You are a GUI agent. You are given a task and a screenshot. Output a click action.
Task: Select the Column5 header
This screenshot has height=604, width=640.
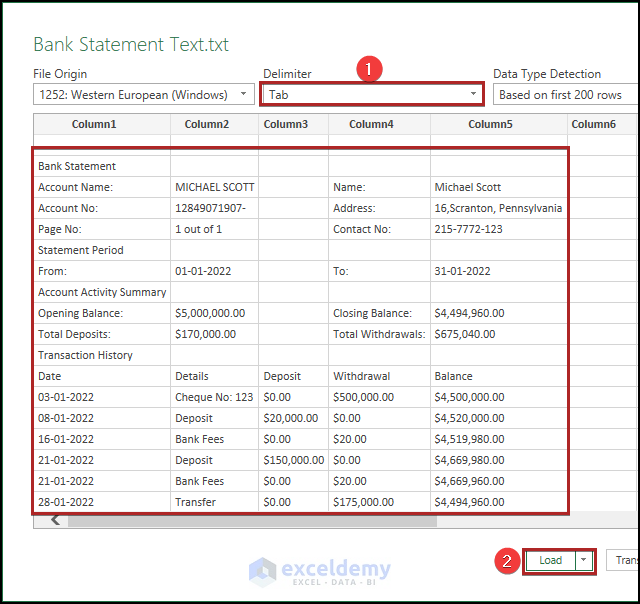(498, 124)
